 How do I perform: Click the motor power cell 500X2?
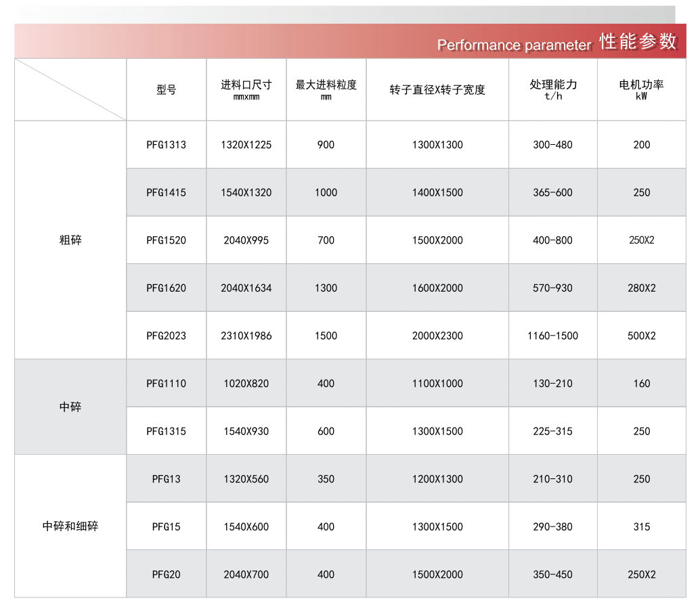641,336
